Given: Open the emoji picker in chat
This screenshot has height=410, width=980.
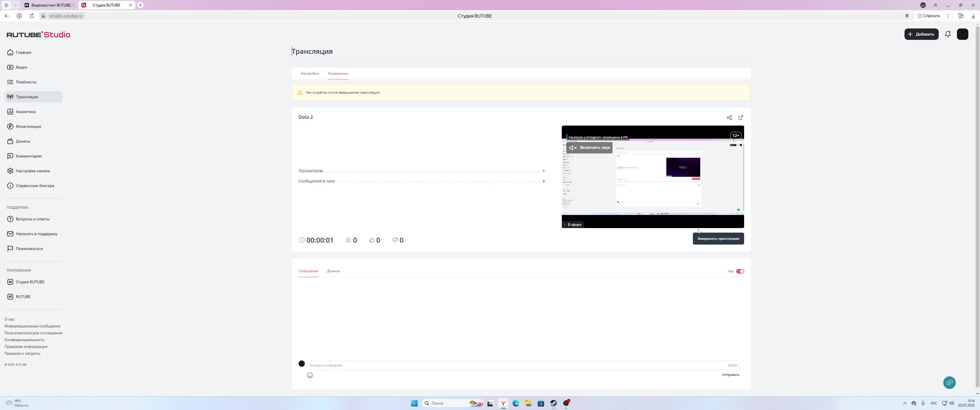Looking at the screenshot, I should [310, 375].
